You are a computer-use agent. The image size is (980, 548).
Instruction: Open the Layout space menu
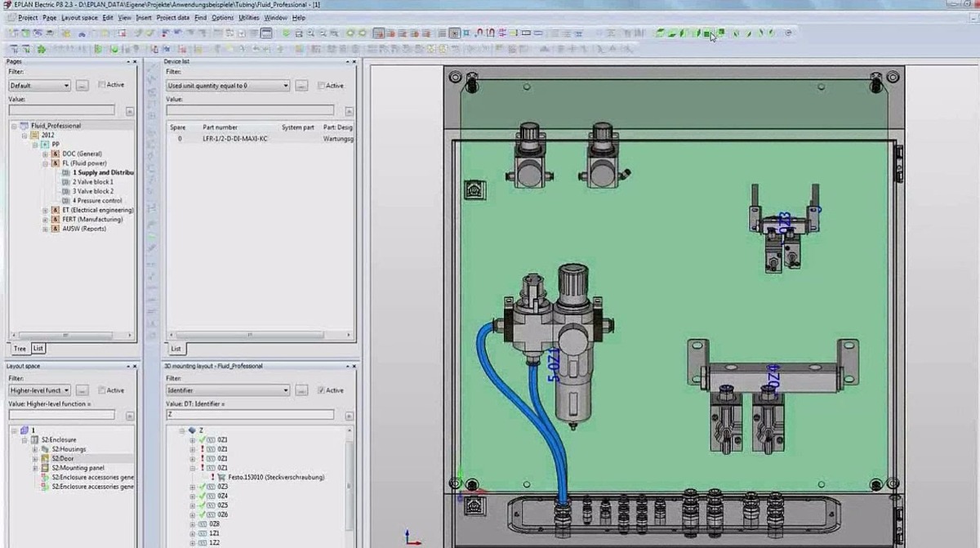tap(79, 17)
